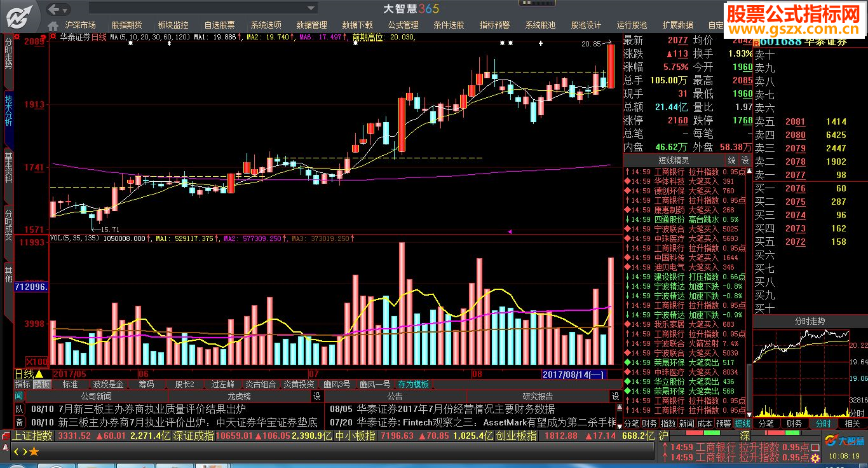This screenshot has height=468, width=868.
Task: Select the 飓风3号 template
Action: tap(337, 384)
